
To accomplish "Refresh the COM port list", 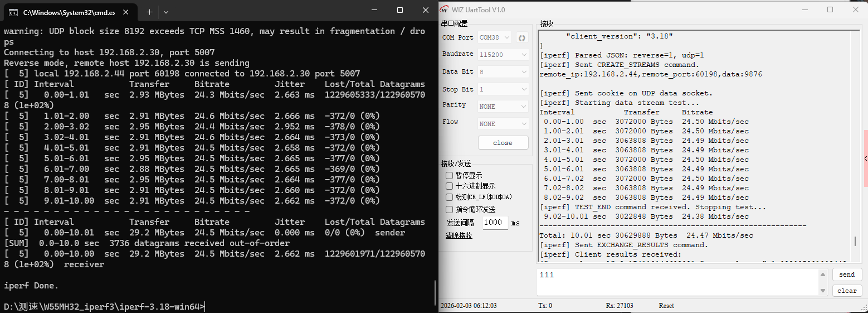I will click(x=522, y=37).
